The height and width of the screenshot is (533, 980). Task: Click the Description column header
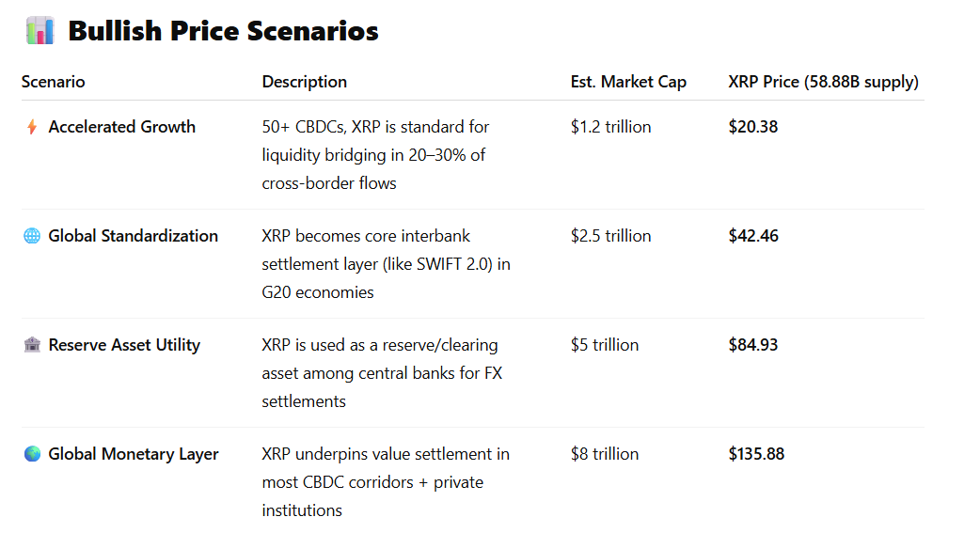click(x=304, y=82)
